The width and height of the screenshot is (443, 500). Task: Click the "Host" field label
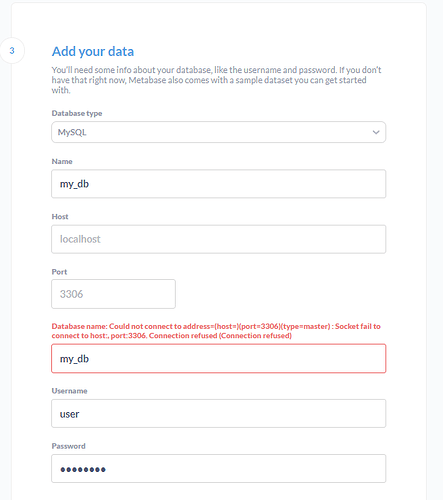click(60, 217)
